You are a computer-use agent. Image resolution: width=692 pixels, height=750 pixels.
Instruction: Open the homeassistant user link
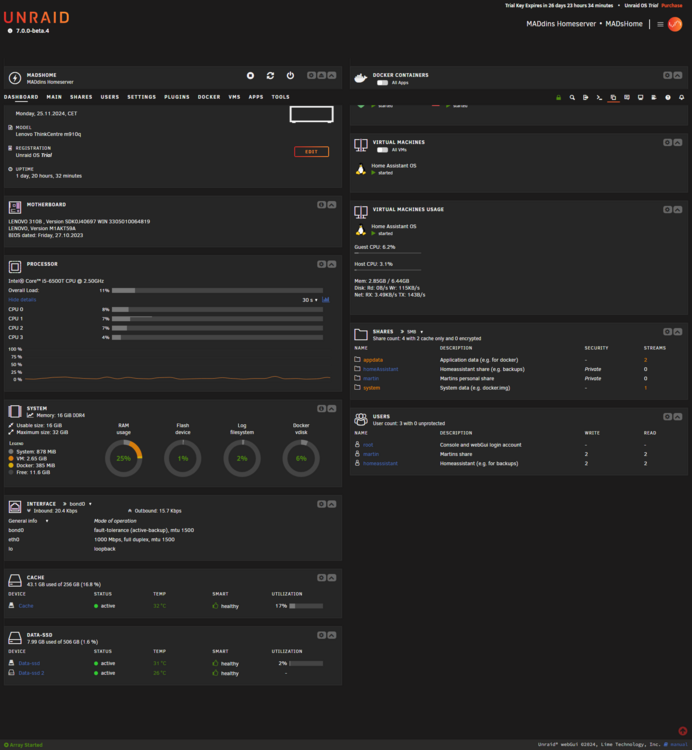point(380,463)
